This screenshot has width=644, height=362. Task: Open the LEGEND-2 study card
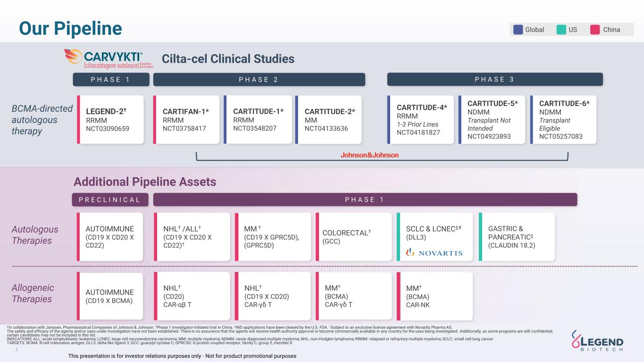pyautogui.click(x=110, y=120)
